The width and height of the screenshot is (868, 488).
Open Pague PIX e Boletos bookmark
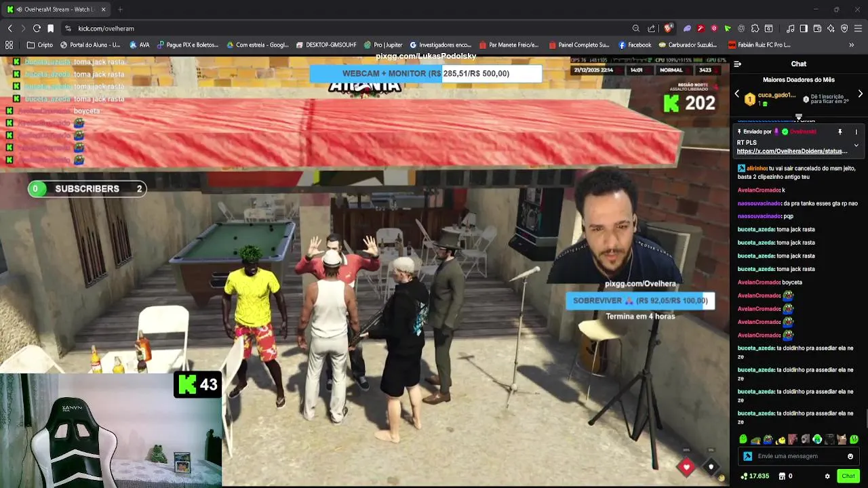[188, 45]
